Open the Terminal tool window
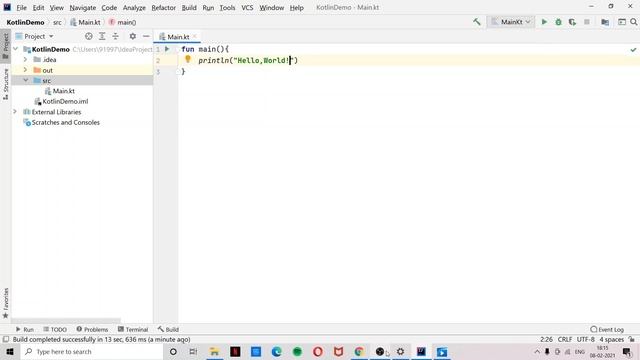This screenshot has height=360, width=640. coord(133,329)
